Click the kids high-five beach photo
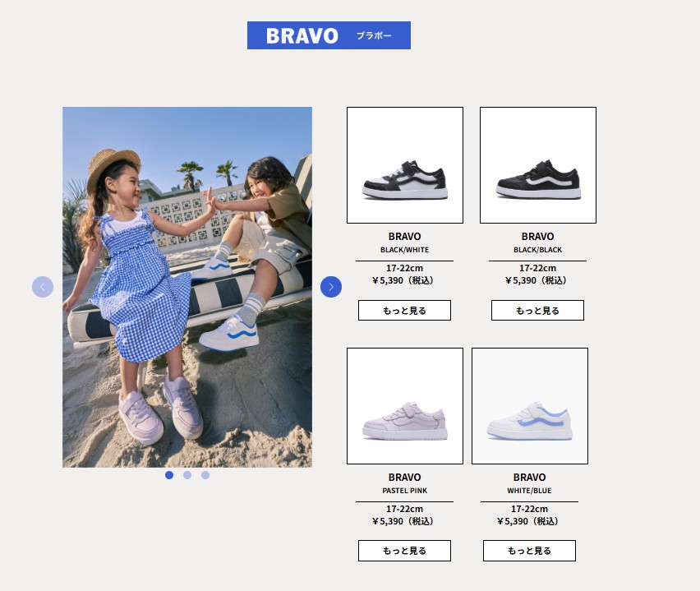 187,287
